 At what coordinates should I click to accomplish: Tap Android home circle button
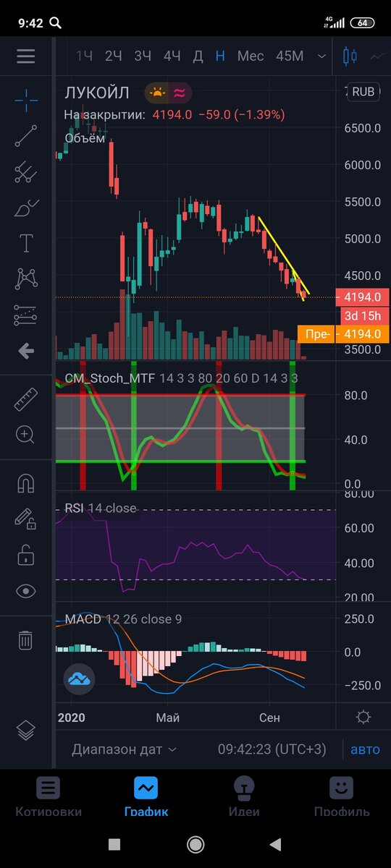click(195, 844)
